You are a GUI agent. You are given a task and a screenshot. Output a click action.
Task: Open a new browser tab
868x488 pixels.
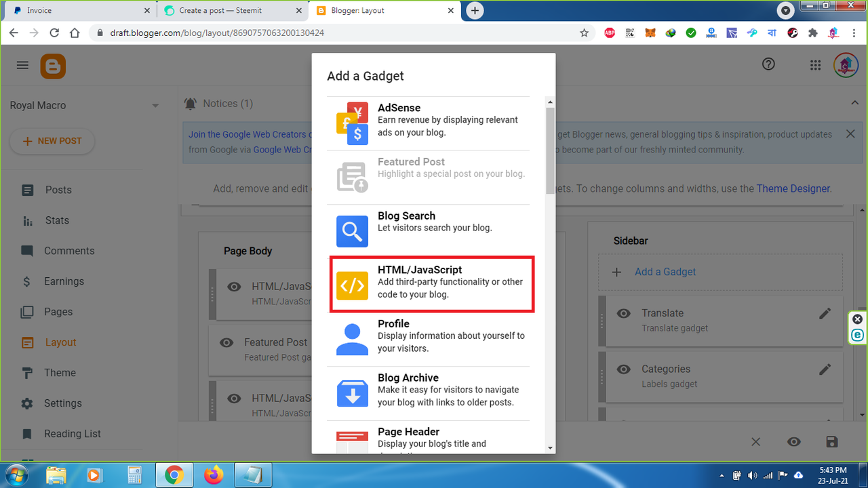[475, 11]
